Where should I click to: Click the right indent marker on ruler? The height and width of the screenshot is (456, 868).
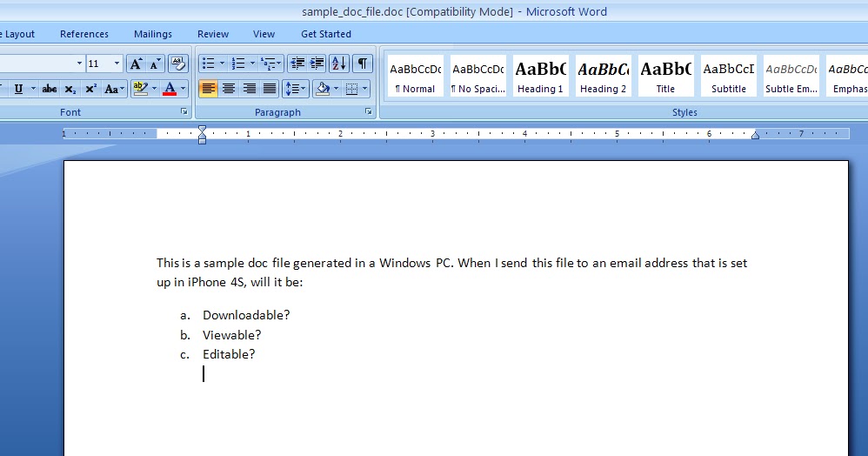(x=755, y=136)
